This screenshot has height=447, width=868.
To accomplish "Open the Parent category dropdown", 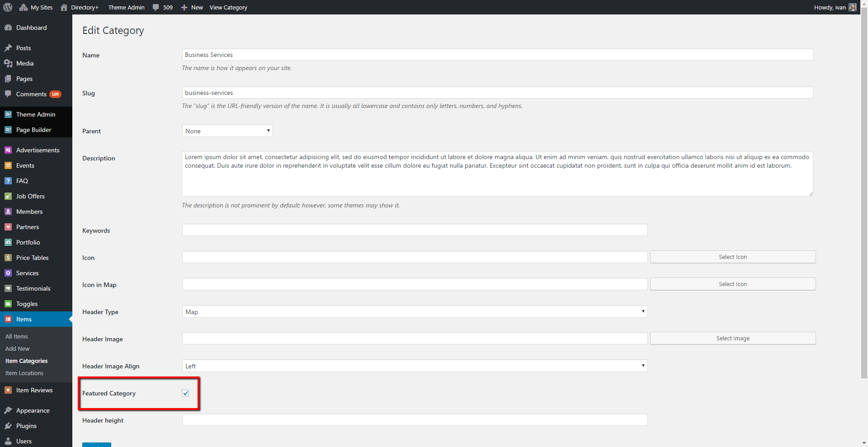I will point(227,131).
